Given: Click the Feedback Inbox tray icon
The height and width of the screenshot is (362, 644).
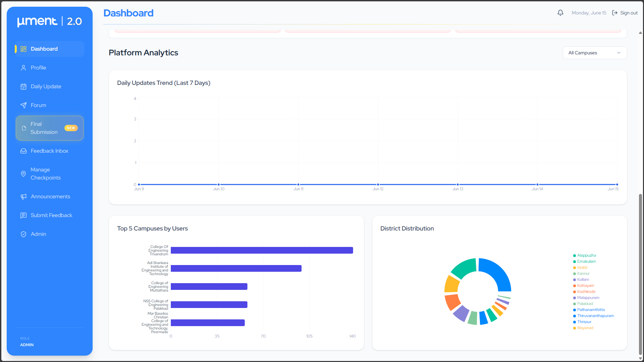Looking at the screenshot, I should (x=23, y=151).
